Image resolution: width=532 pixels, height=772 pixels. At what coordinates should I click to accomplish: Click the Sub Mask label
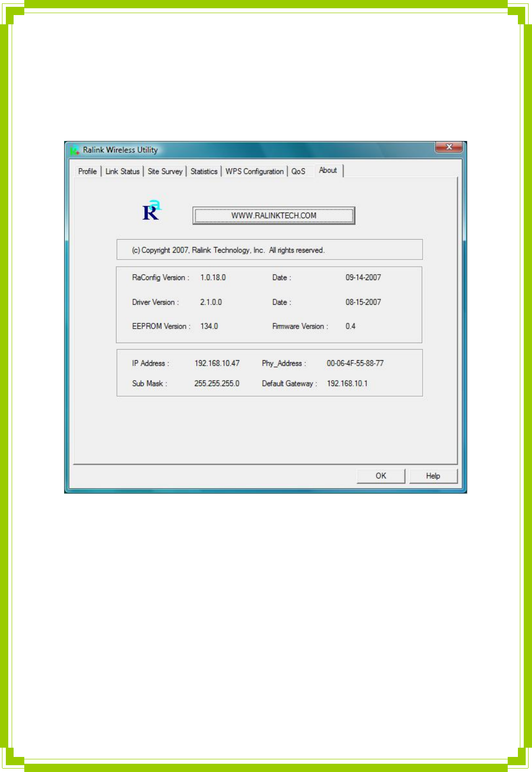click(149, 384)
